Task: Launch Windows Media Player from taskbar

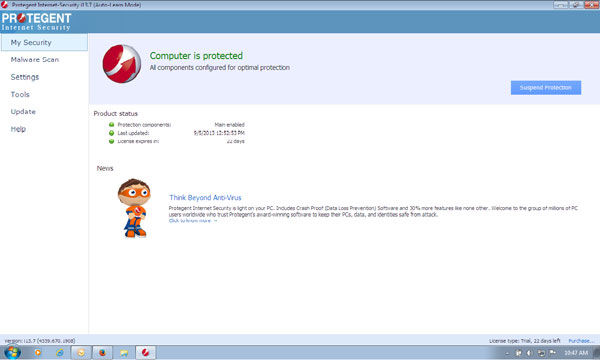Action: pos(38,352)
